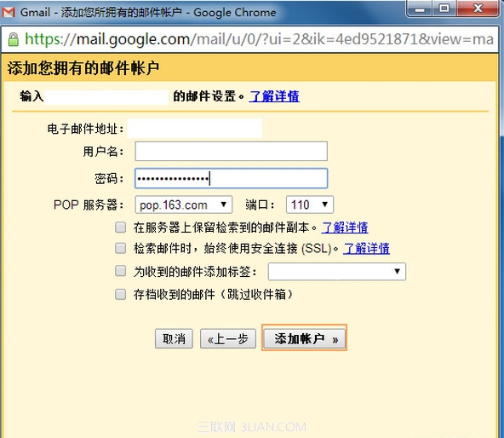Maximize the Chrome popup window

[444, 9]
